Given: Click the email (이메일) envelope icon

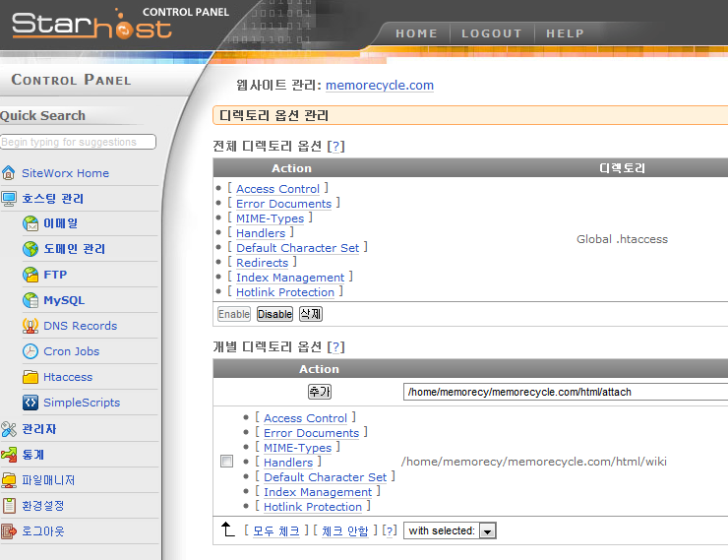Looking at the screenshot, I should [30, 223].
